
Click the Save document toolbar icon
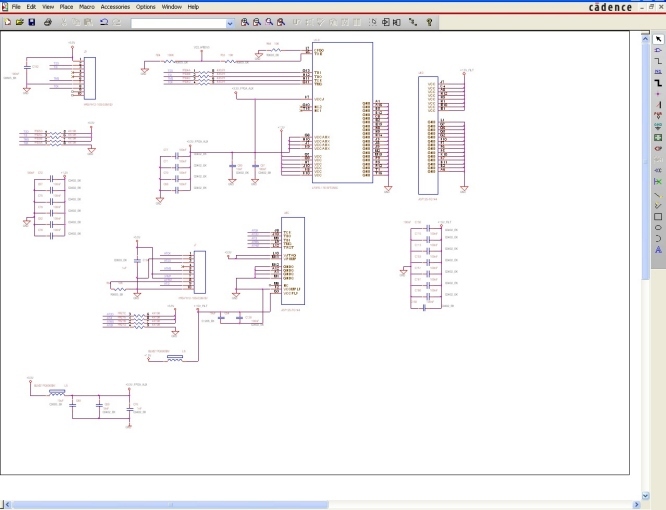click(32, 22)
